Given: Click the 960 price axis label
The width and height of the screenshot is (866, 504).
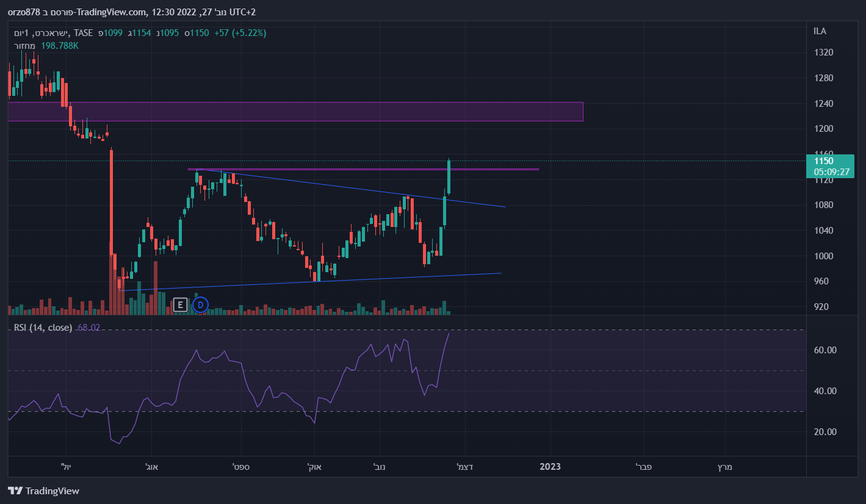Looking at the screenshot, I should (x=820, y=281).
